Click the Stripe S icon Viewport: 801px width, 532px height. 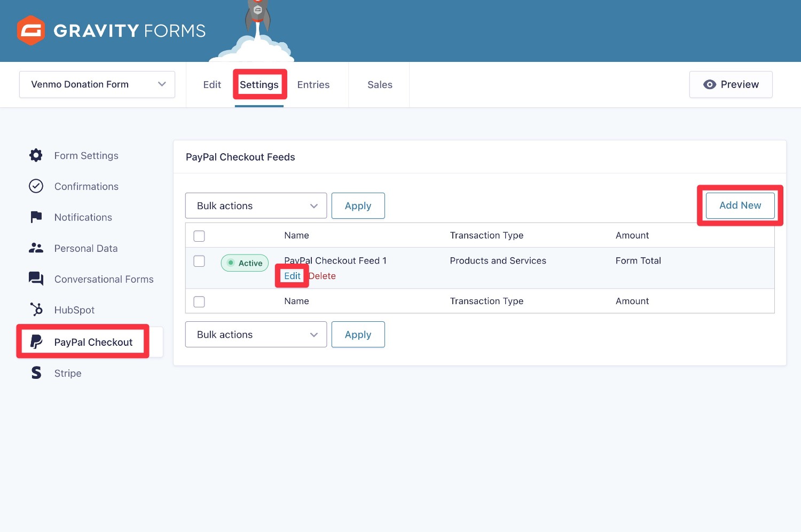pos(36,372)
